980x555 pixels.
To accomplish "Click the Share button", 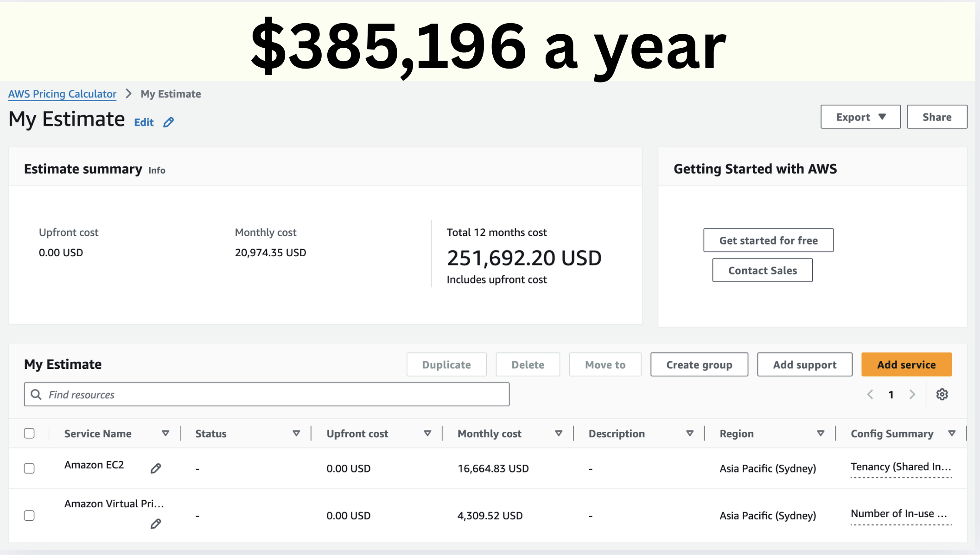I will point(936,117).
